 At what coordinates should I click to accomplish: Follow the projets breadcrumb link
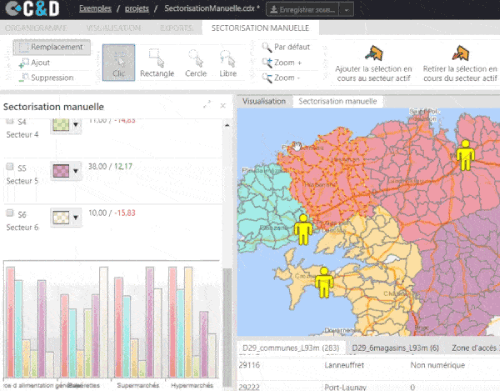pyautogui.click(x=137, y=9)
